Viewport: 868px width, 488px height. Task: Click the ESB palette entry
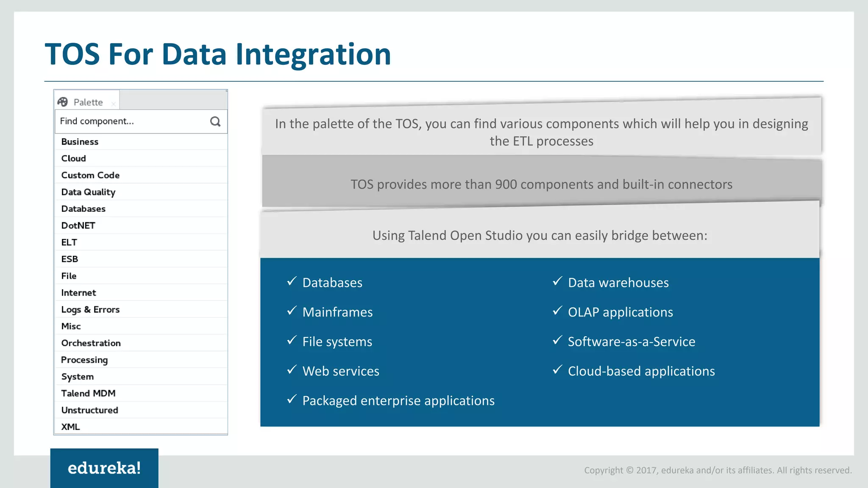(x=70, y=259)
